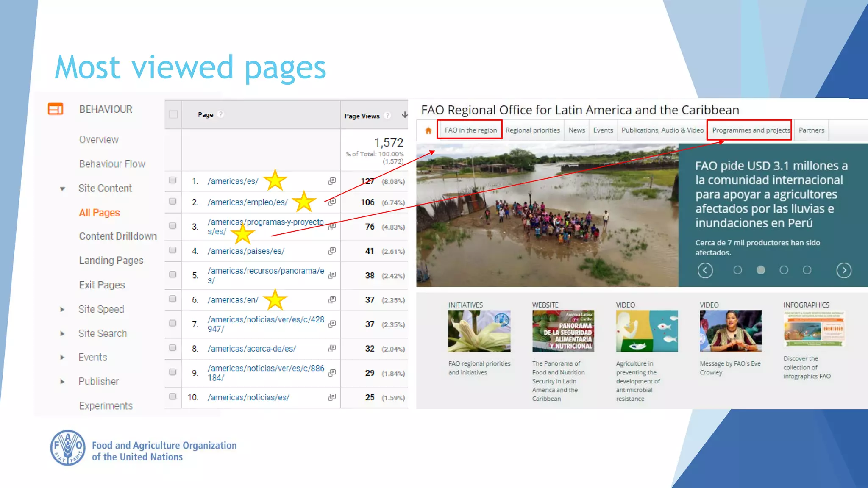Open /americas/paises/es/ external link icon
Image resolution: width=868 pixels, height=488 pixels.
click(332, 251)
